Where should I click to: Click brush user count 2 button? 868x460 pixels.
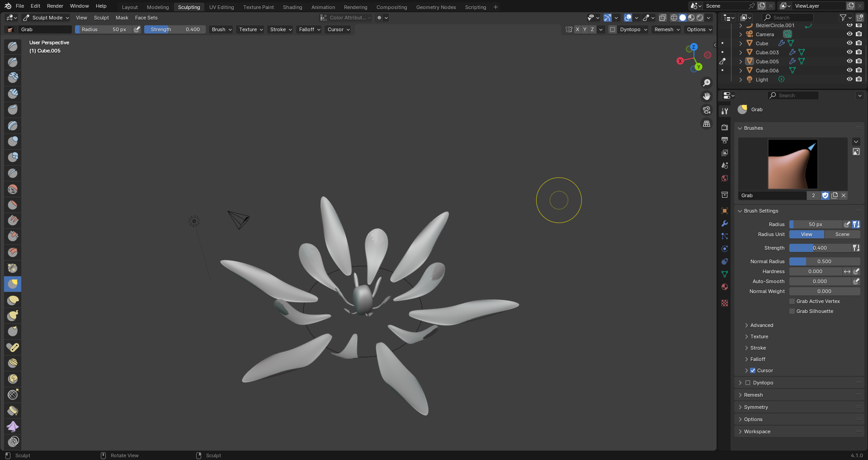click(813, 195)
